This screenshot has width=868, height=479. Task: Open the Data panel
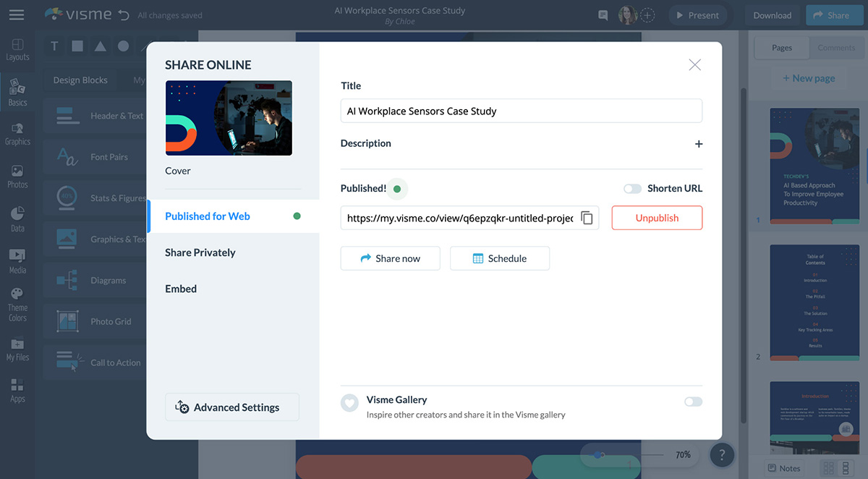point(17,216)
